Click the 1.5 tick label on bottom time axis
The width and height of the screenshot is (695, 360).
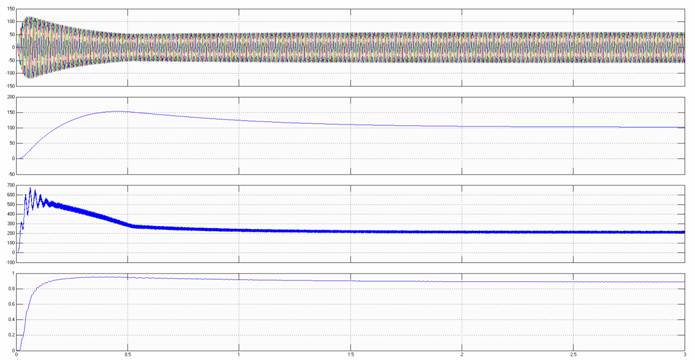pyautogui.click(x=351, y=355)
